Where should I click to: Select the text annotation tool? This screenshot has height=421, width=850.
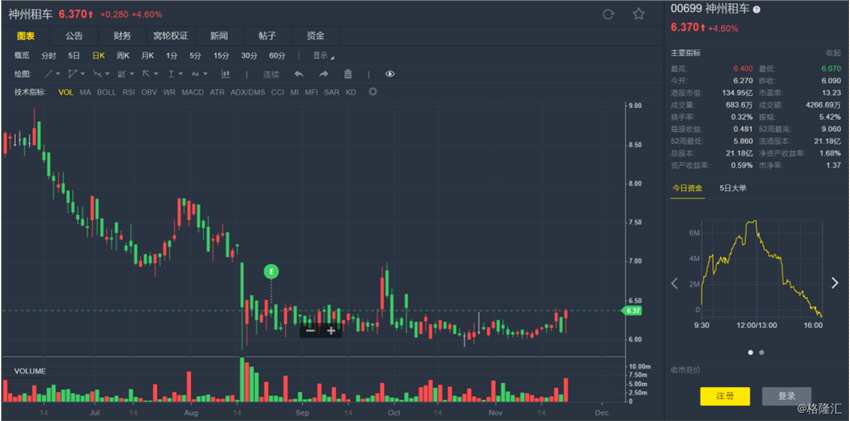pyautogui.click(x=195, y=74)
